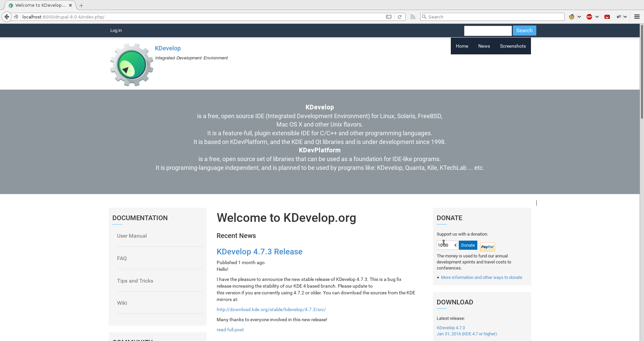
Task: Click the red smiley extension icon
Action: coord(607,17)
